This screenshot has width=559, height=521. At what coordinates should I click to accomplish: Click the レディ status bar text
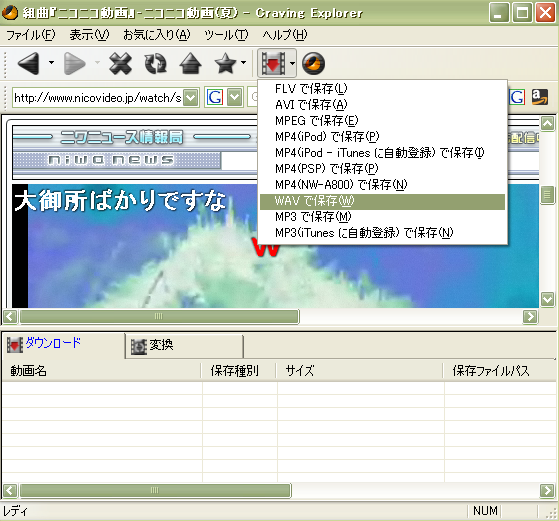pyautogui.click(x=15, y=511)
